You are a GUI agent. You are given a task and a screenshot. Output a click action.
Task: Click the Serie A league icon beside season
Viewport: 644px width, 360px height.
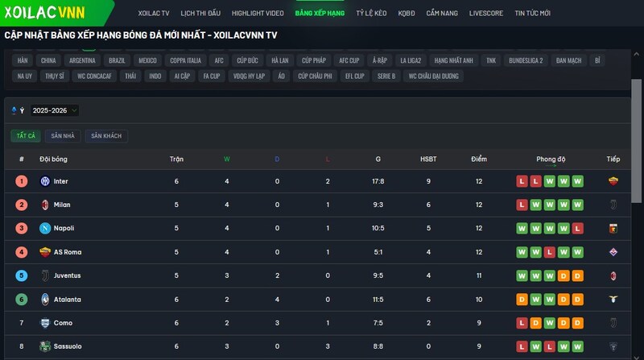point(14,110)
